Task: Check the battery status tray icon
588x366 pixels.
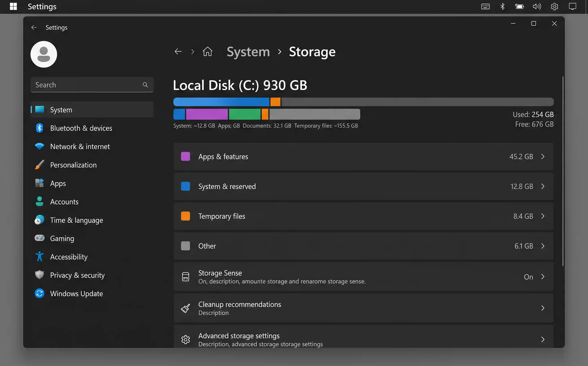Action: (519, 7)
